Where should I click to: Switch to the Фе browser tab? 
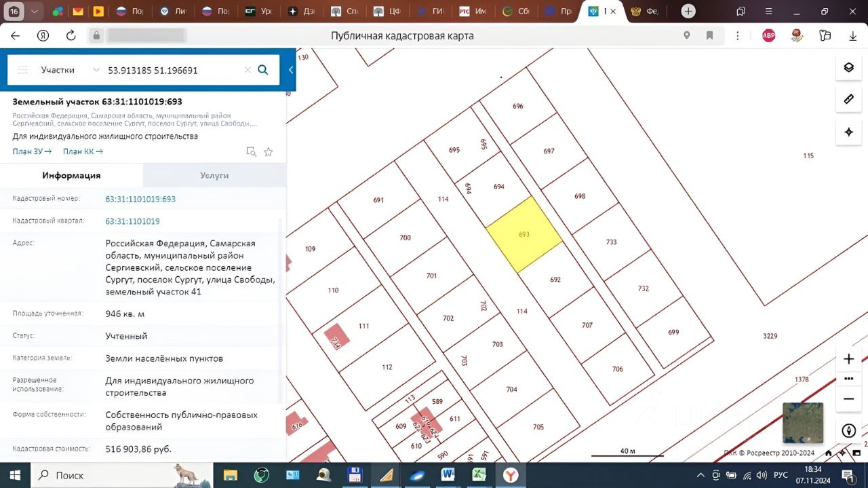pos(645,12)
